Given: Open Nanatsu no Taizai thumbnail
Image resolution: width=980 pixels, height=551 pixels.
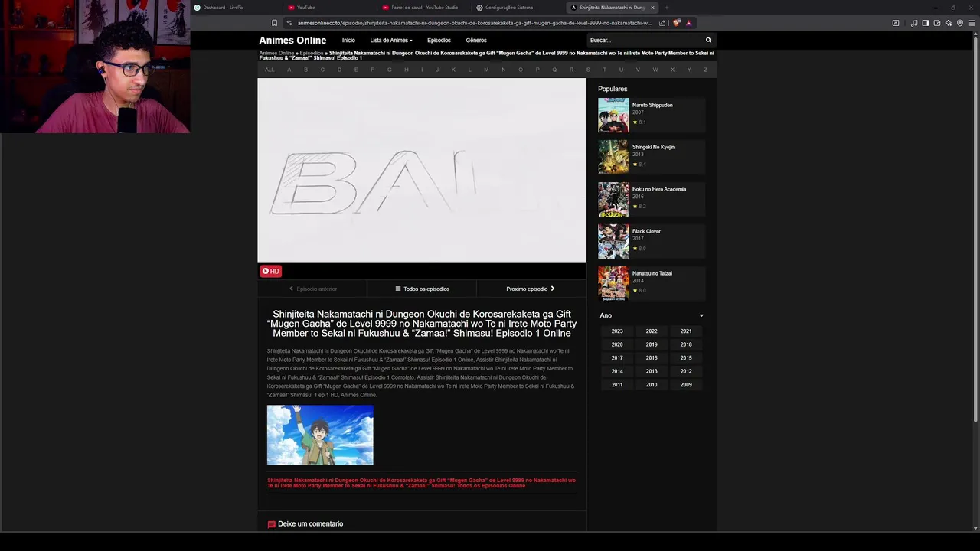Looking at the screenshot, I should [613, 283].
